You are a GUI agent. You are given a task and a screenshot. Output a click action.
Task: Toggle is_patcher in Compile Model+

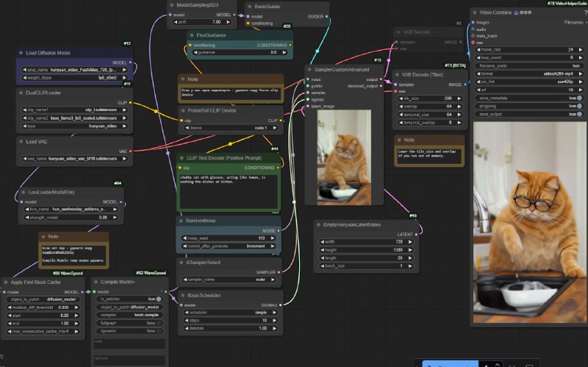(159, 299)
